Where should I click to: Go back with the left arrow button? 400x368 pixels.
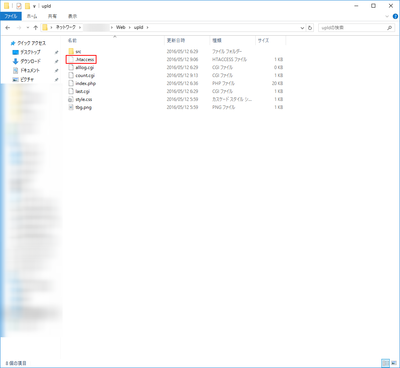[8, 28]
